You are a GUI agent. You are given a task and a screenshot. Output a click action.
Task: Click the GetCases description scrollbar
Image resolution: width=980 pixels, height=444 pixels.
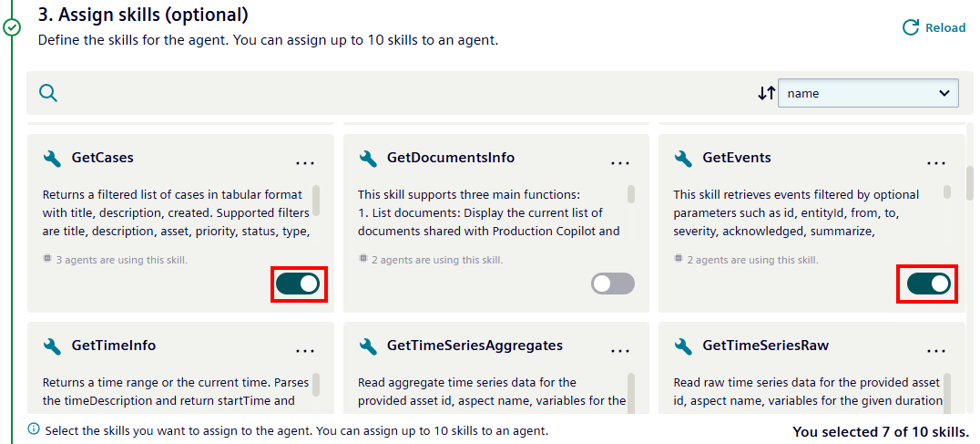coord(316,199)
